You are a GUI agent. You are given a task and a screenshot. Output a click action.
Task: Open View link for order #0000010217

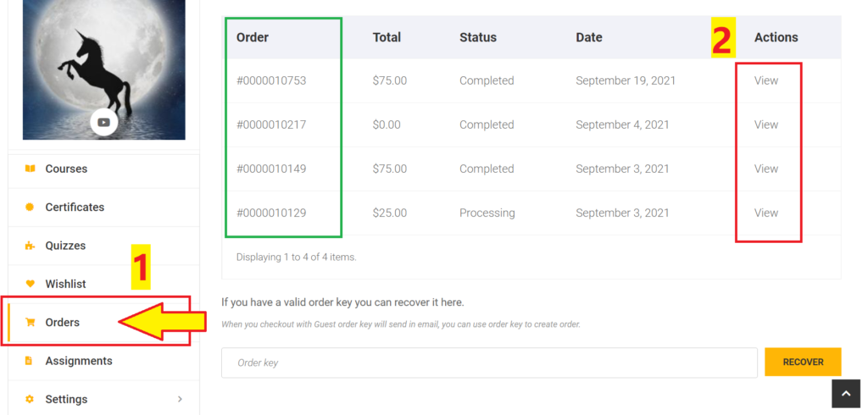(765, 125)
